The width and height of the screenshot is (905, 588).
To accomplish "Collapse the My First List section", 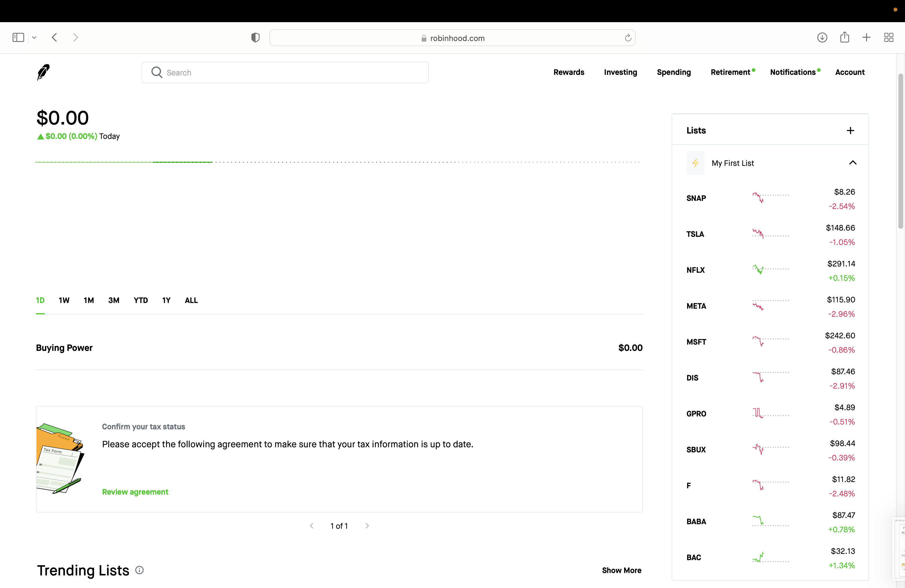I will pyautogui.click(x=853, y=163).
